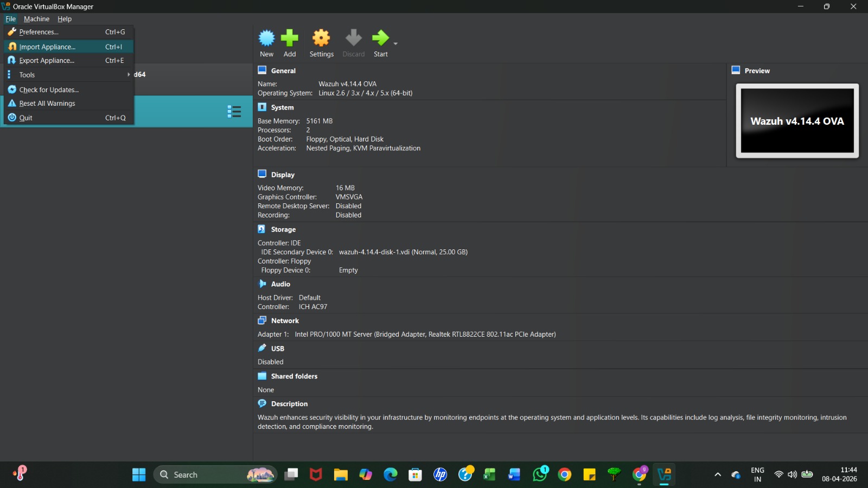Click the audio controller value 'ICH AC97'
Screen dimensions: 868x488
coord(312,307)
